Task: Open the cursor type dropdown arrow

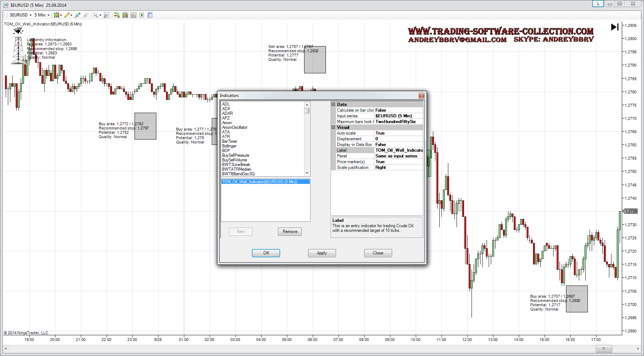Action: (x=101, y=15)
